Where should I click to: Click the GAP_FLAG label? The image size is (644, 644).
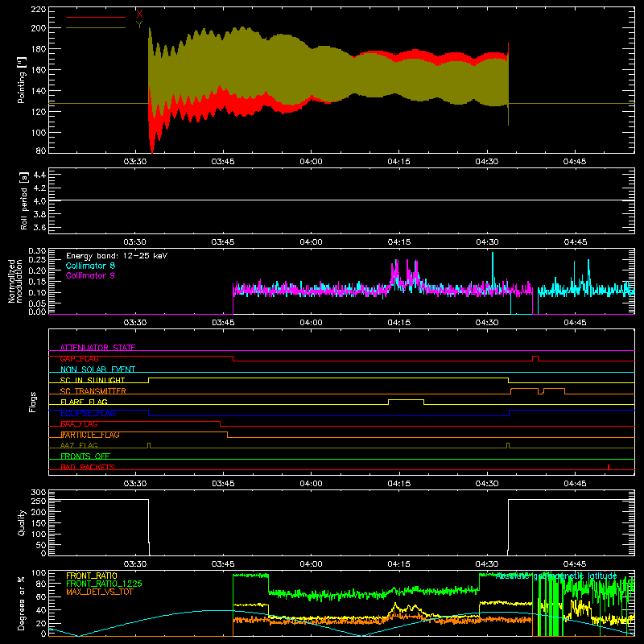click(79, 358)
